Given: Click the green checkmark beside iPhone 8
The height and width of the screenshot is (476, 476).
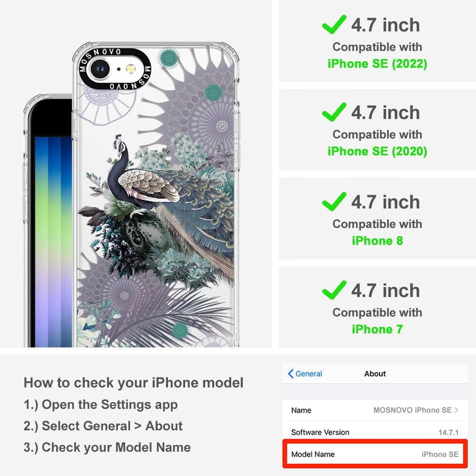Looking at the screenshot, I should tap(334, 201).
